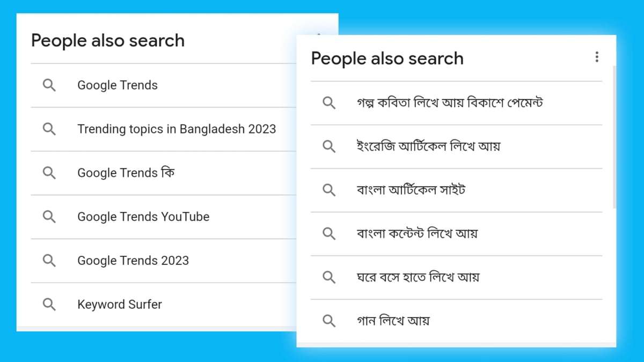This screenshot has width=644, height=362.
Task: Open Google Trends suggestion
Action: coord(118,85)
